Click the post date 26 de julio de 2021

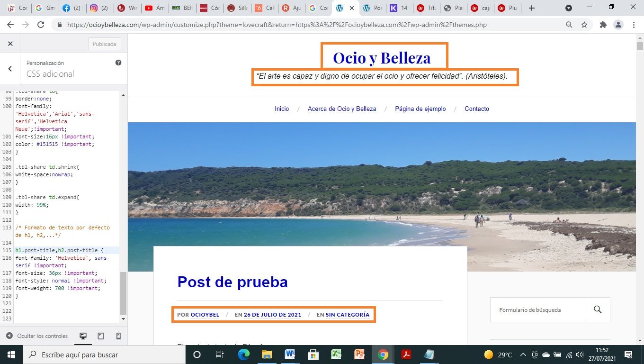pyautogui.click(x=273, y=315)
